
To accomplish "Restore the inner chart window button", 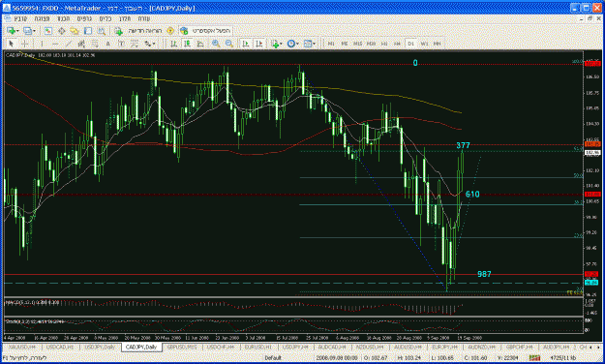I will (x=590, y=18).
